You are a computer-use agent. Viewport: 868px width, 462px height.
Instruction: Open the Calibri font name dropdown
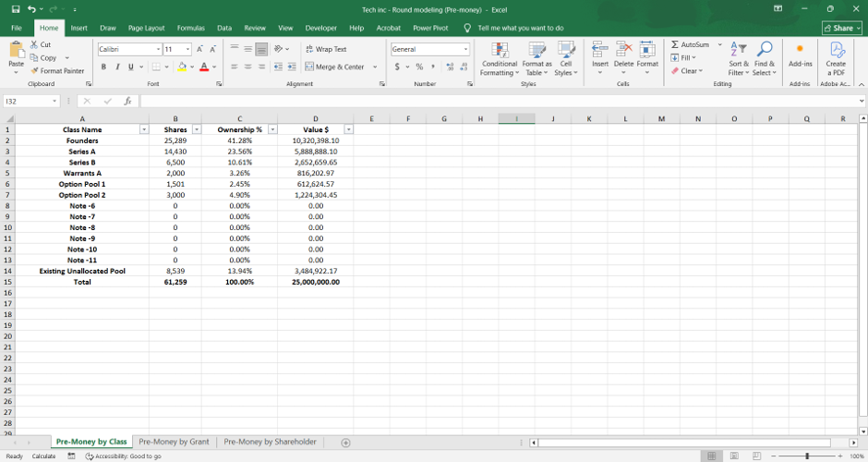point(158,49)
